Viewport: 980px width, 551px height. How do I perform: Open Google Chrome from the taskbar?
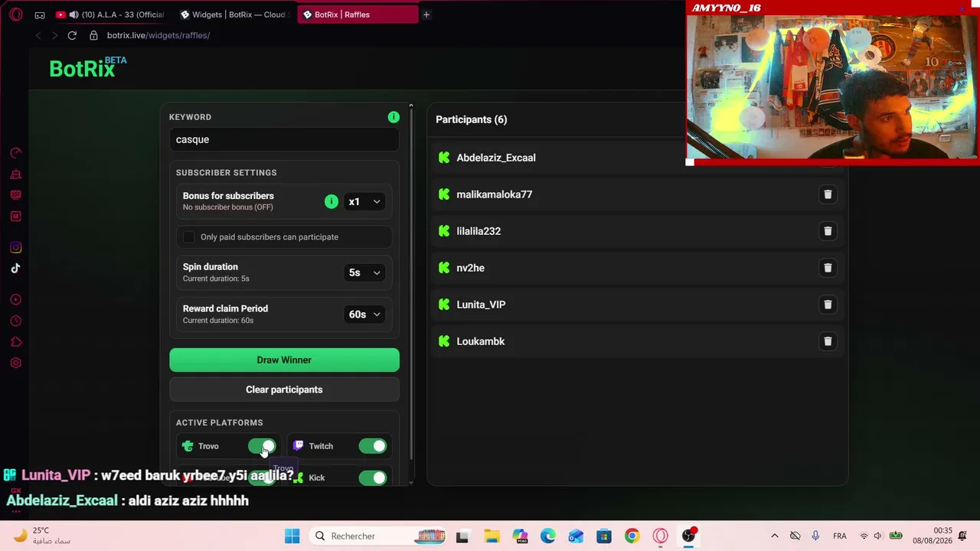point(632,536)
